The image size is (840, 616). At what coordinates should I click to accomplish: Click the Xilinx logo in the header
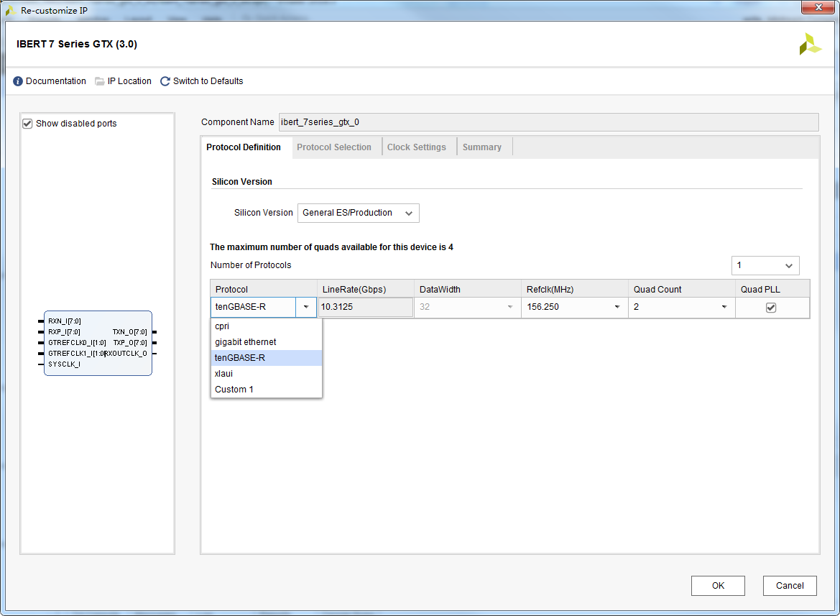point(810,44)
